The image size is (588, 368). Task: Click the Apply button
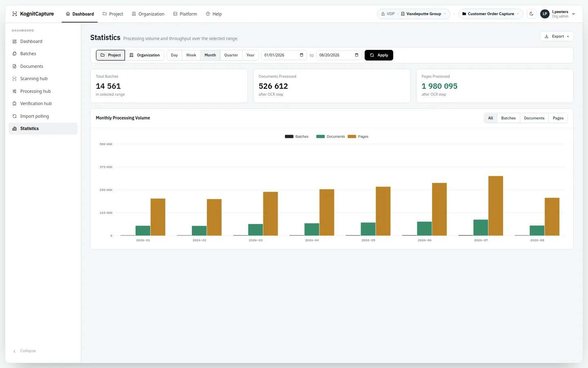pos(379,55)
